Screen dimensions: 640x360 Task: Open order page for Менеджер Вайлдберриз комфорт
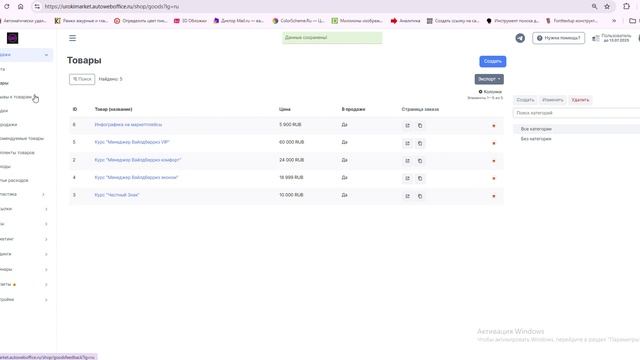coord(407,161)
